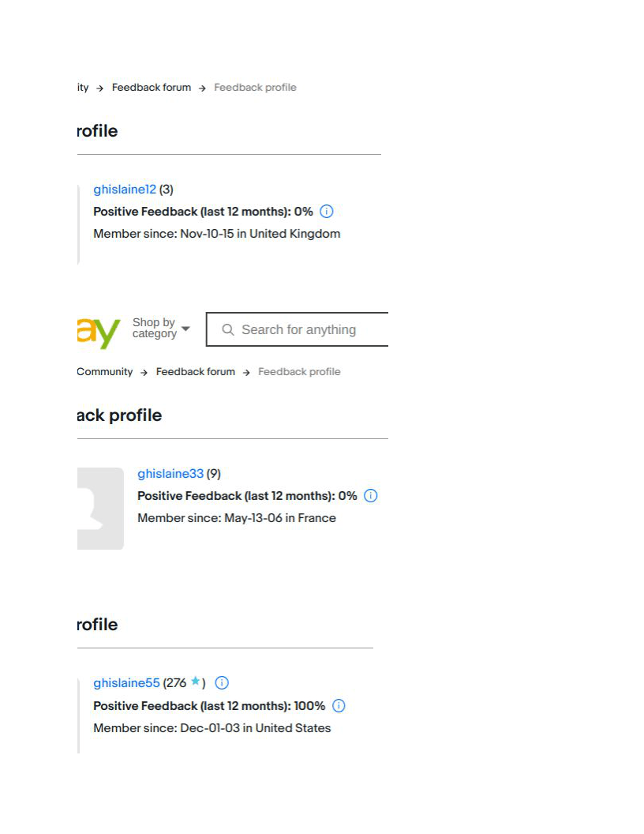Open the ghislaine12 user profile link
Image resolution: width=644 pixels, height=834 pixels.
click(125, 190)
